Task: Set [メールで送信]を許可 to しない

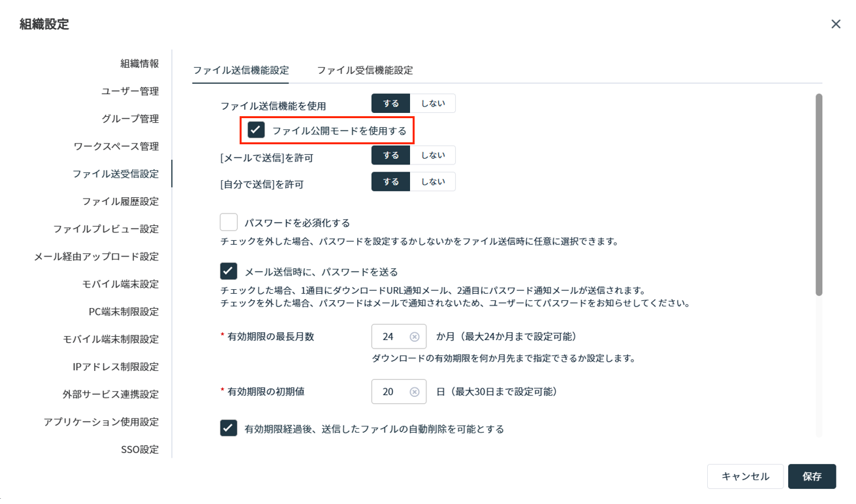Action: click(432, 155)
